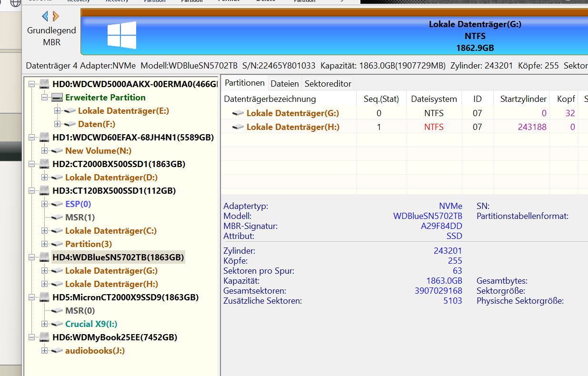Click the partition icon of Lokale Datenträger(D:)
Image resolution: width=588 pixels, height=376 pixels.
coord(57,178)
